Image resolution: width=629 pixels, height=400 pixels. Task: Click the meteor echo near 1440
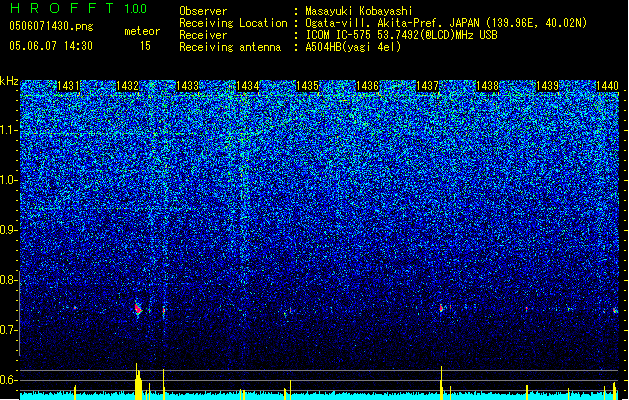(x=615, y=310)
